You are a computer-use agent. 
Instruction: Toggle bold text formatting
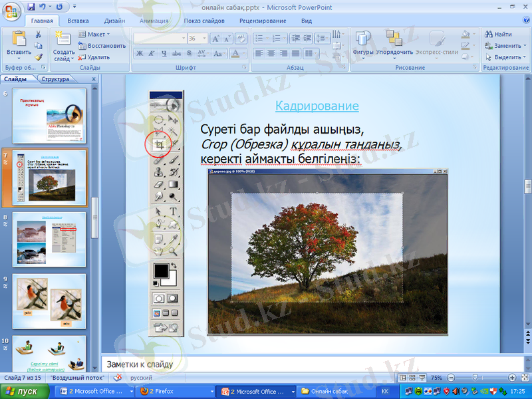point(140,53)
